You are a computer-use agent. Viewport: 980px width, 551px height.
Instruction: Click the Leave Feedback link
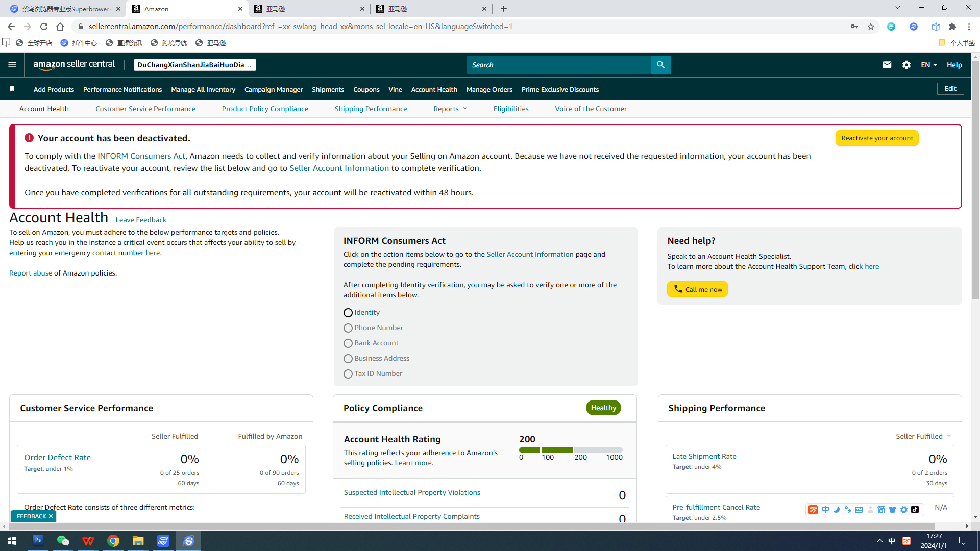coord(141,220)
